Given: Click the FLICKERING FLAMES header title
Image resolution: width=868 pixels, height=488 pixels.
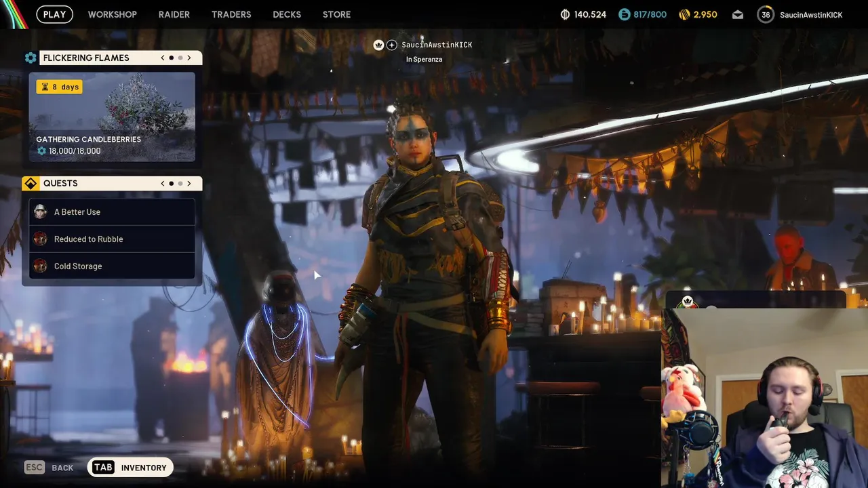Looking at the screenshot, I should click(x=86, y=58).
